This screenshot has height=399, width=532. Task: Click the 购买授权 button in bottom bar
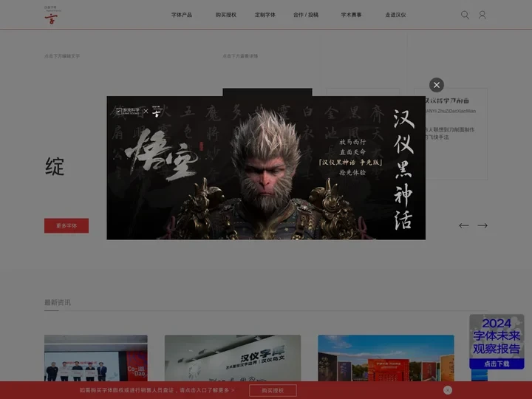[273, 391]
